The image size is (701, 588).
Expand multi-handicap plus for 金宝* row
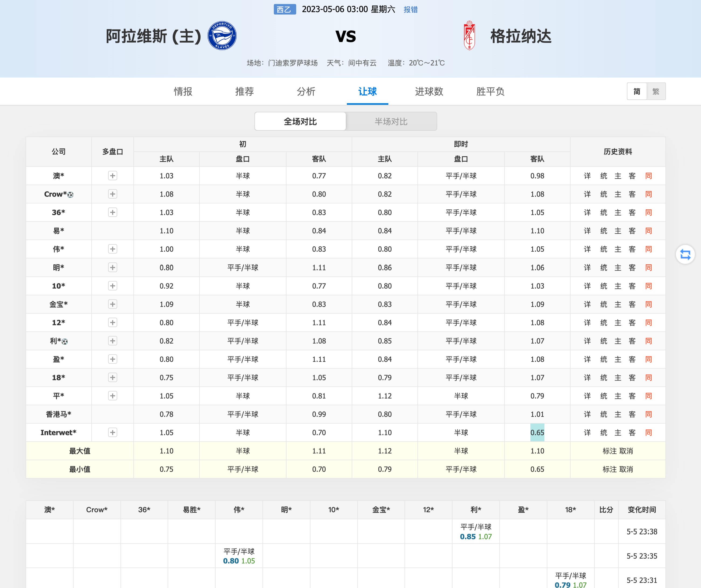[x=112, y=304]
